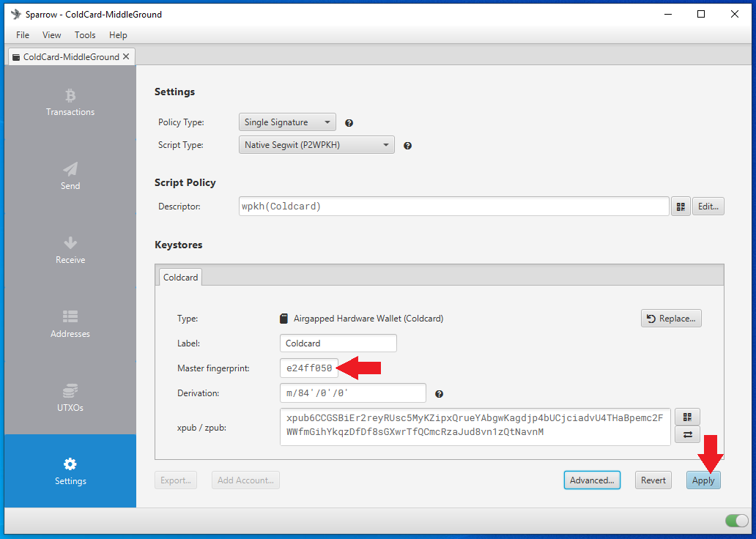Click the Keystores heading
Viewport: 756px width, 539px height.
pyautogui.click(x=179, y=245)
